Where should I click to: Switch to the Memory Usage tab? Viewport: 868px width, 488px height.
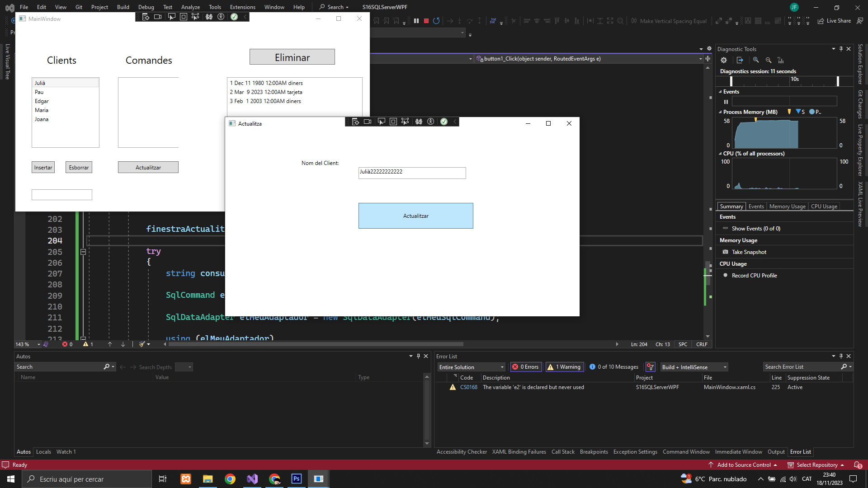click(787, 206)
